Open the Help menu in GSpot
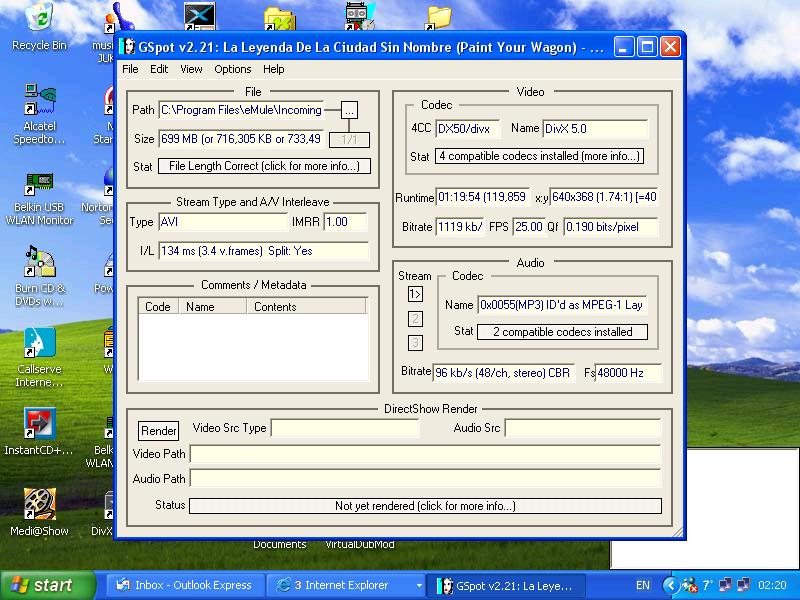The image size is (800, 600). point(273,69)
